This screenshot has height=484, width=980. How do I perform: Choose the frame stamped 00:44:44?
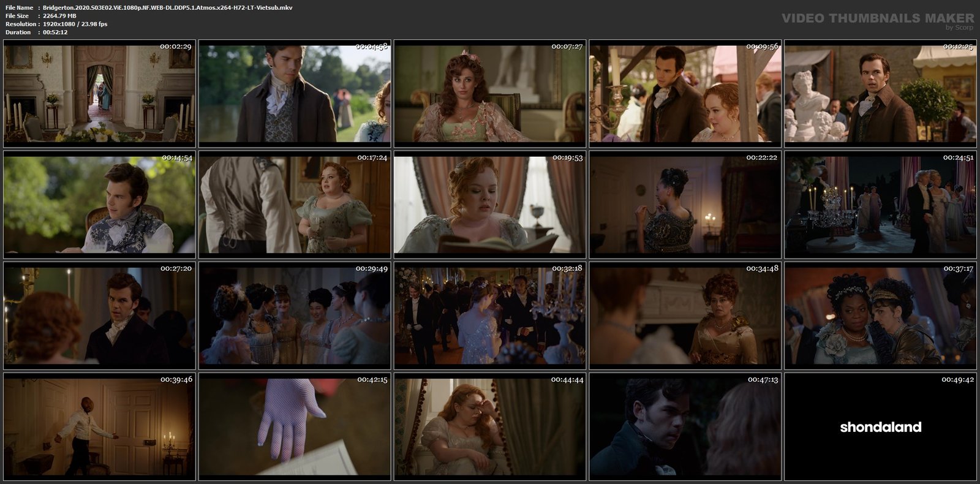click(490, 426)
